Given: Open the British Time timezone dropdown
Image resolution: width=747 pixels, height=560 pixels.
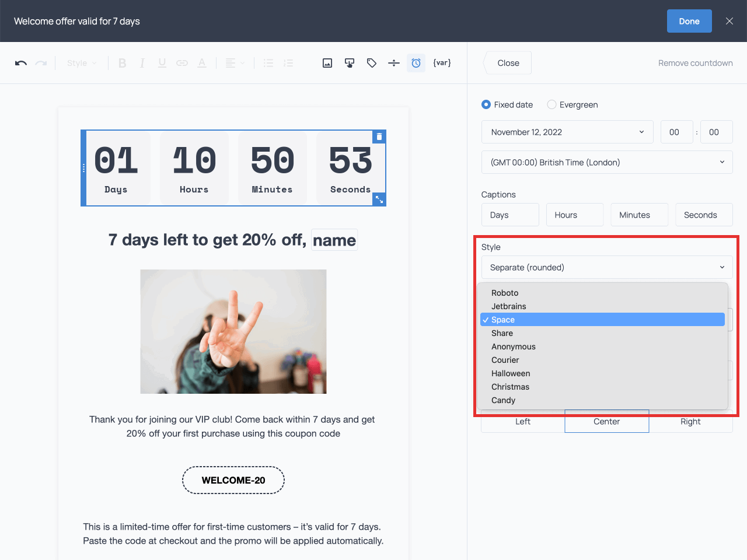Looking at the screenshot, I should click(607, 162).
